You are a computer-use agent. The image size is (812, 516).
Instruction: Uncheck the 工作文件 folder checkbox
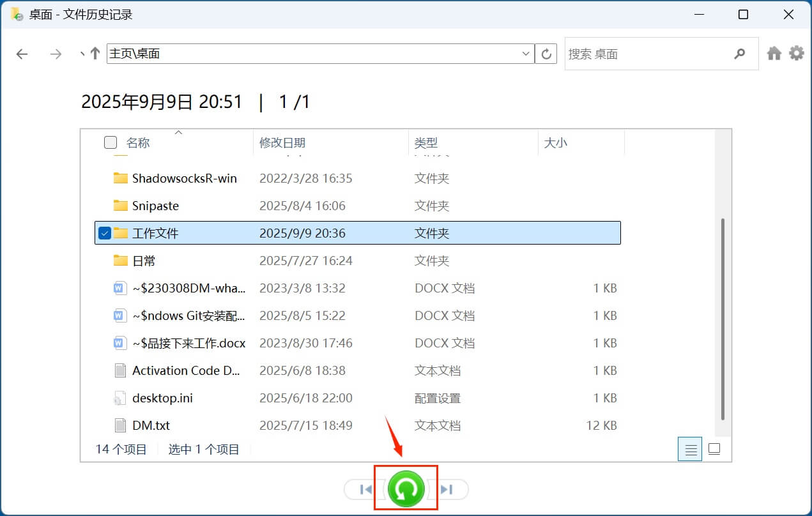coord(104,233)
